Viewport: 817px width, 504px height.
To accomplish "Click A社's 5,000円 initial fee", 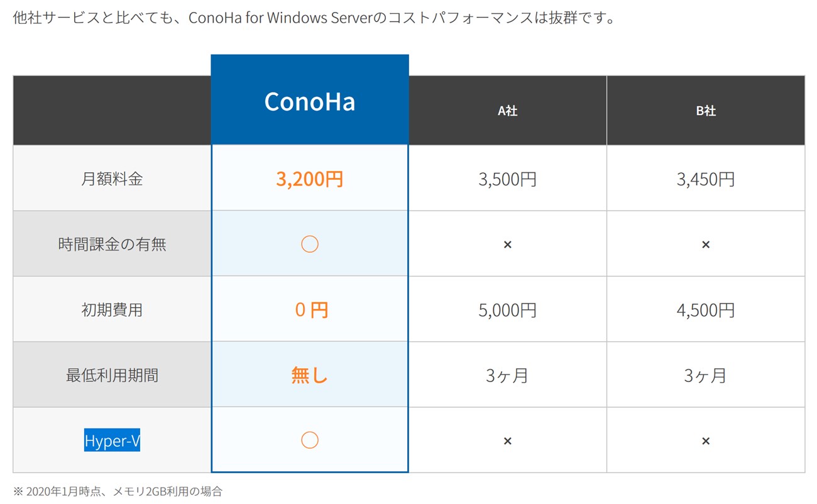I will point(507,310).
